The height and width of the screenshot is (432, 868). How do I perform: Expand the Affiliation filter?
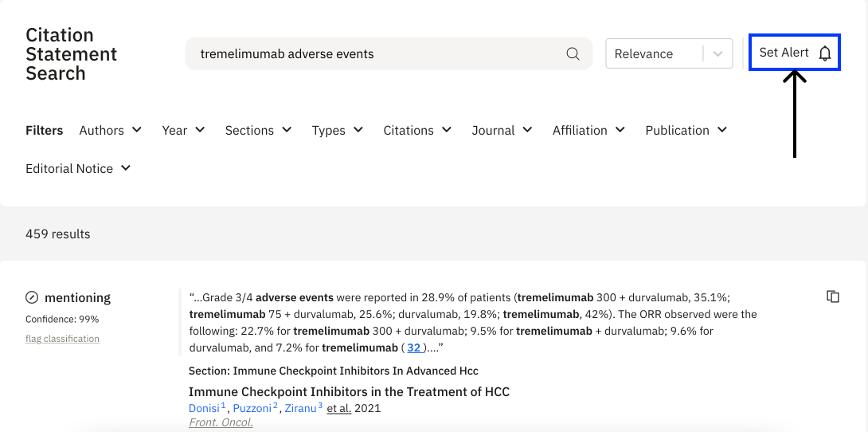click(588, 130)
